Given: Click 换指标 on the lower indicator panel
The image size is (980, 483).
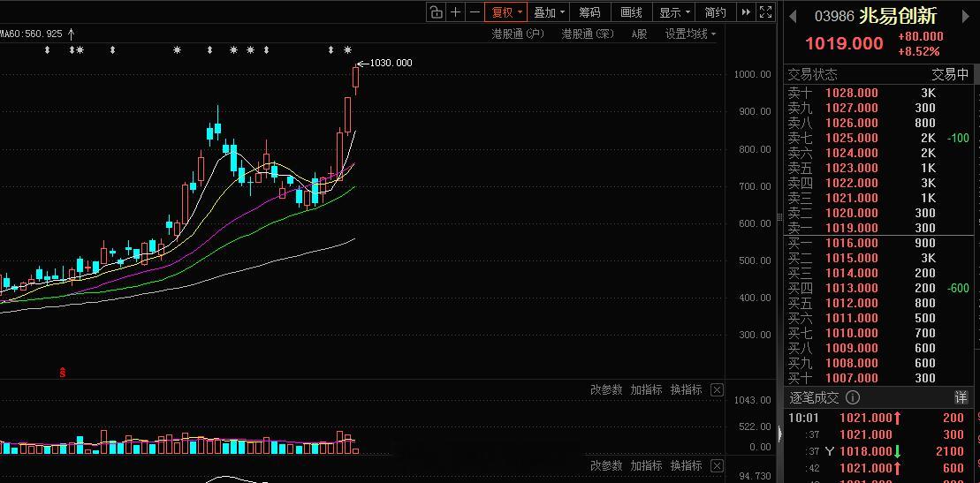Looking at the screenshot, I should pyautogui.click(x=687, y=465).
